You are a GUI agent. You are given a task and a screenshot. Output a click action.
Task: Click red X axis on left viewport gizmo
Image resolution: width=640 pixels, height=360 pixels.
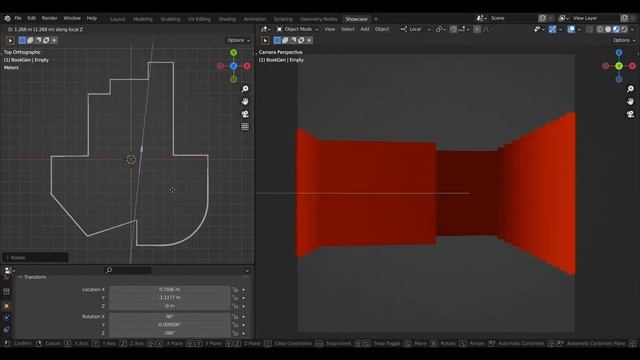(x=247, y=66)
